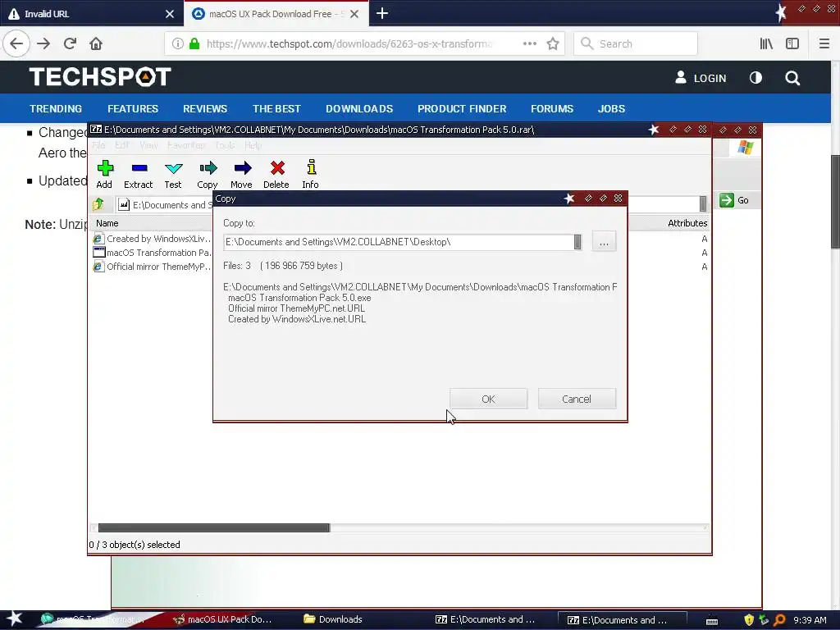Select Official mirror ThemeMyPC file row
Viewport: 840px width, 630px height.
pyautogui.click(x=152, y=267)
